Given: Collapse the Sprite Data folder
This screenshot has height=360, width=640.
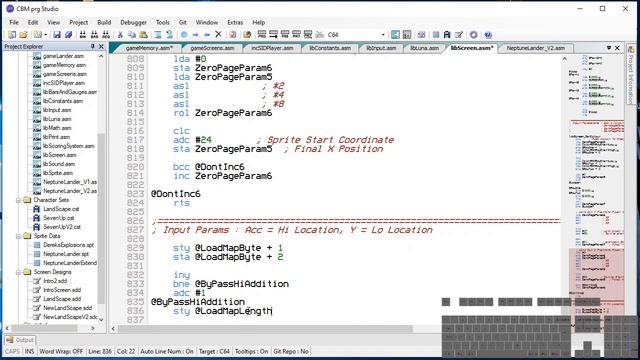Looking at the screenshot, I should tap(18, 236).
